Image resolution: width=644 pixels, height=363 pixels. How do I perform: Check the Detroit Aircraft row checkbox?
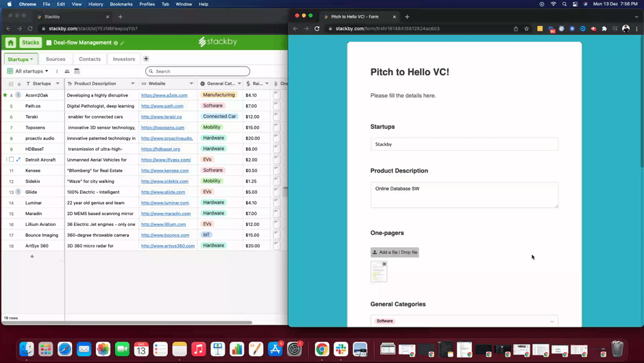click(11, 160)
